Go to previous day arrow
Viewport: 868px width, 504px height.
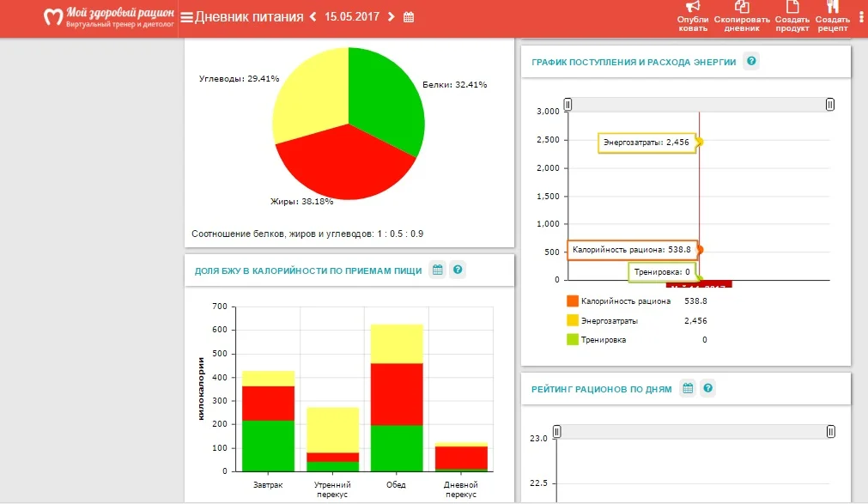[x=313, y=17]
